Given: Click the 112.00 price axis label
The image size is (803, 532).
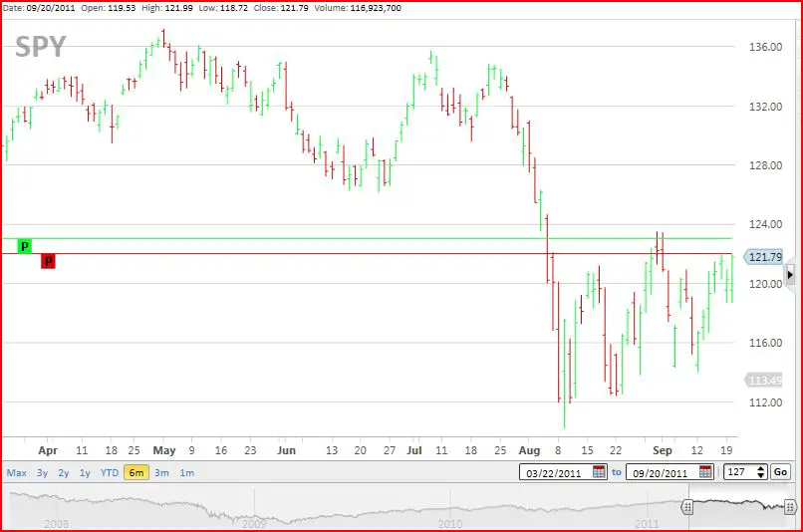Looking at the screenshot, I should click(x=765, y=402).
